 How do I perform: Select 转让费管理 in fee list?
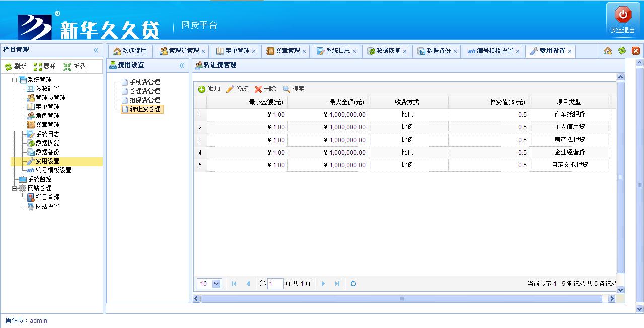click(x=141, y=109)
